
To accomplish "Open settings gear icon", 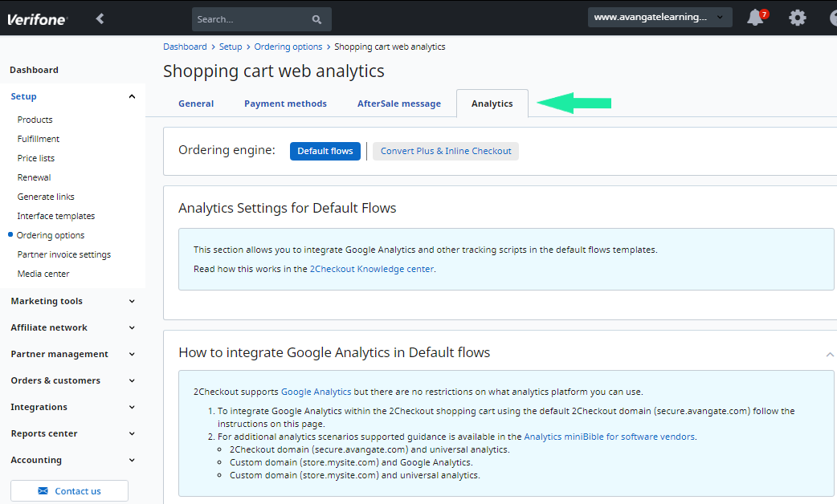I will (x=798, y=18).
